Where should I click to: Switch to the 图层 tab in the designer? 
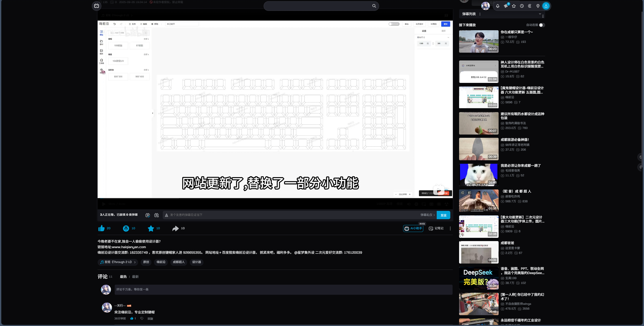coord(444,31)
